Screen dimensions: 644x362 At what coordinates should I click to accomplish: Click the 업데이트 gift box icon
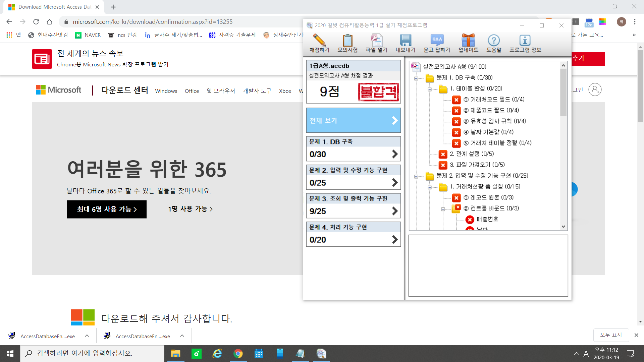coord(468,41)
